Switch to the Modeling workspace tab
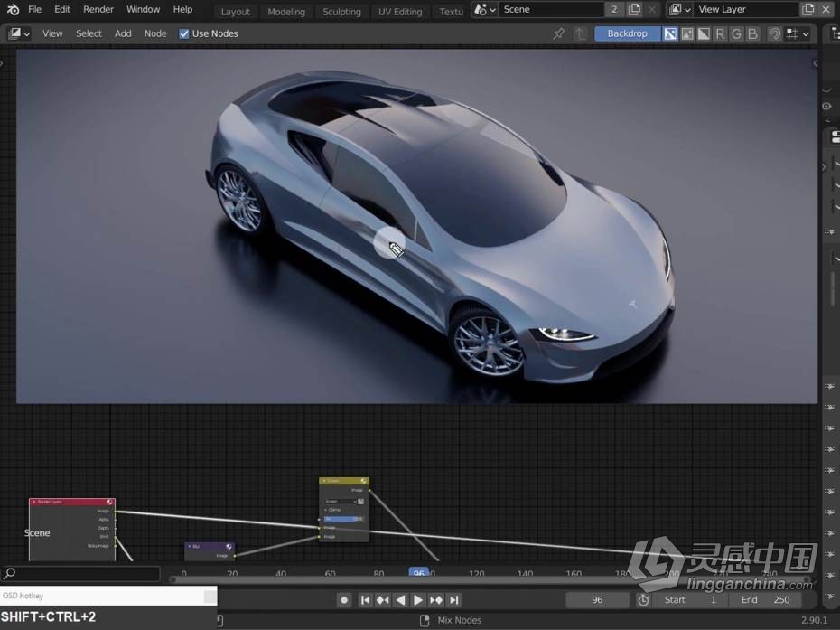Viewport: 840px width, 630px height. click(x=286, y=11)
